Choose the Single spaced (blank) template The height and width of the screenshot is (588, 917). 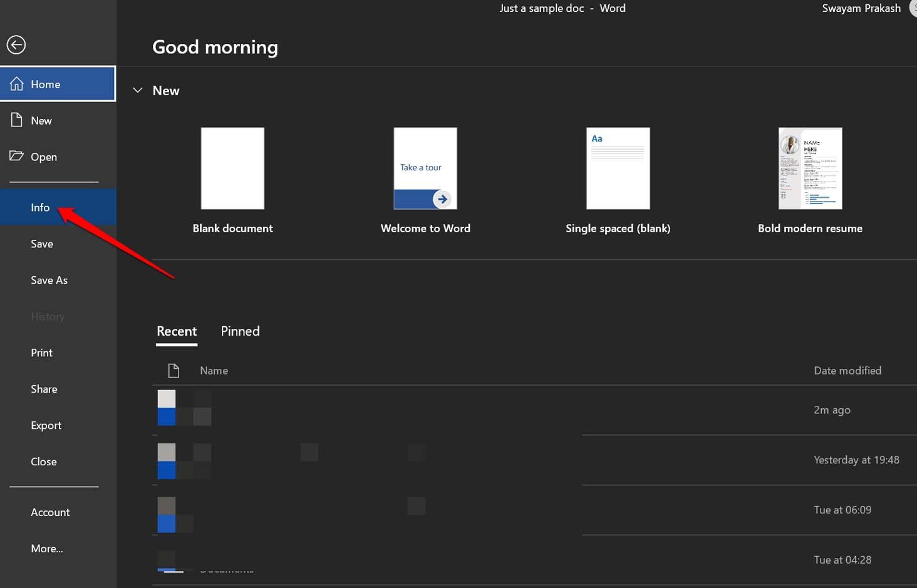tap(618, 181)
